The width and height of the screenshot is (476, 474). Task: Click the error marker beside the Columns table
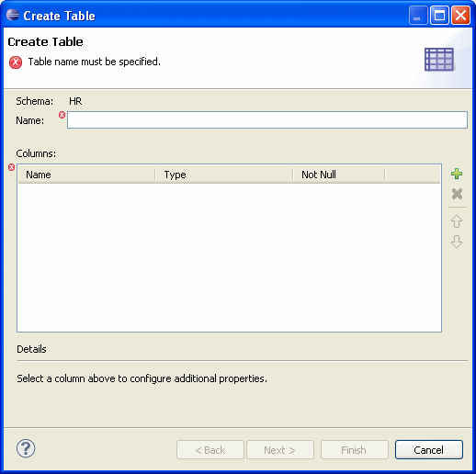pos(11,167)
